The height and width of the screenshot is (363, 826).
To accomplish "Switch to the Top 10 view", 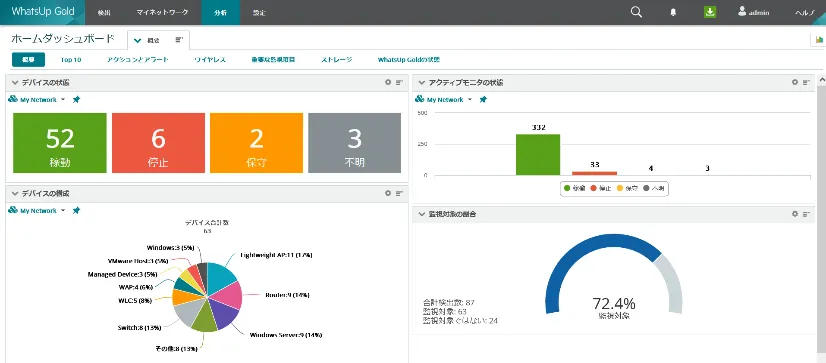I will (71, 60).
